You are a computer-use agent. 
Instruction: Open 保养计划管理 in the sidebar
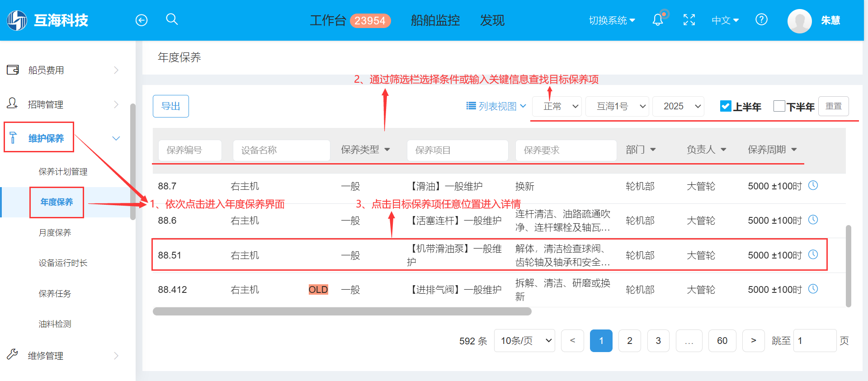click(63, 172)
